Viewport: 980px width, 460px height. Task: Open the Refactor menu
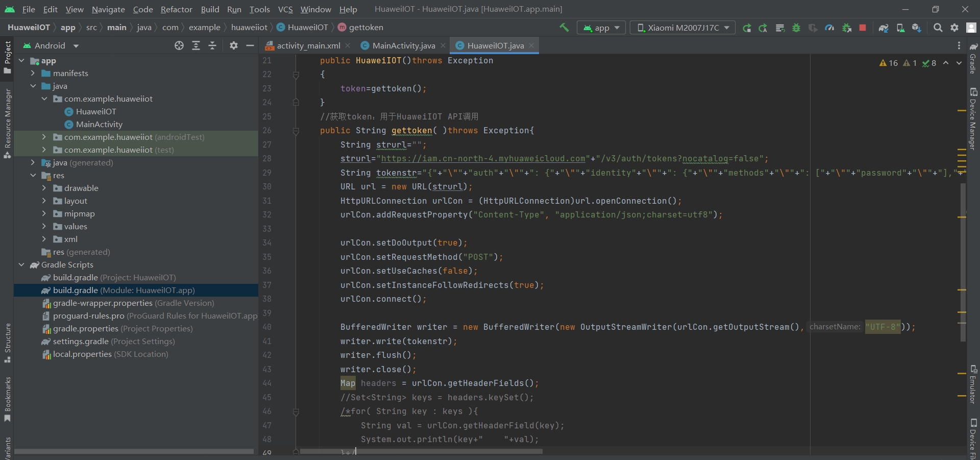click(177, 9)
